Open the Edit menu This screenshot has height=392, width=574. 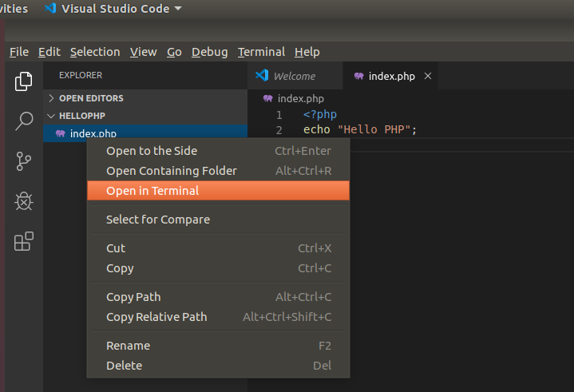49,52
